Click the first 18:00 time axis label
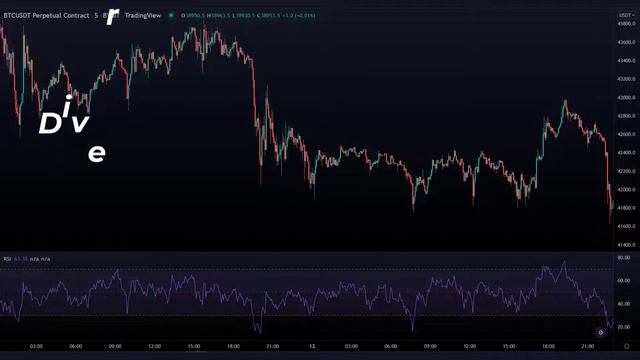 tap(233, 346)
